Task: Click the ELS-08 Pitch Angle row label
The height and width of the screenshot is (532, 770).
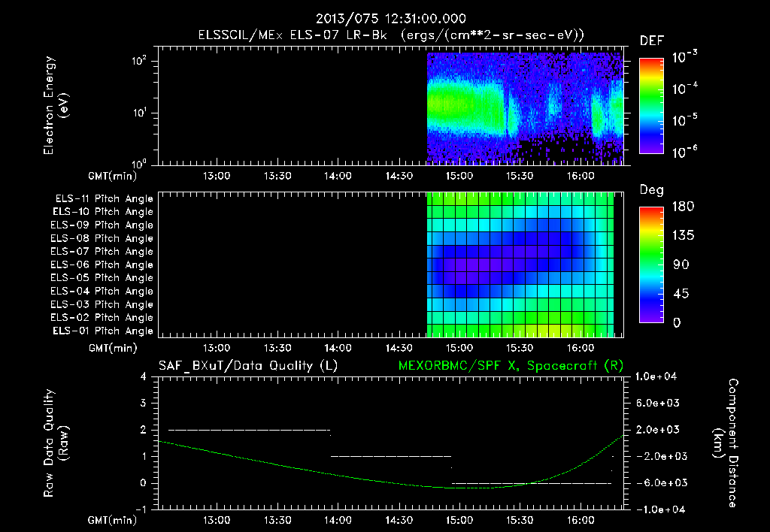Action: click(102, 238)
